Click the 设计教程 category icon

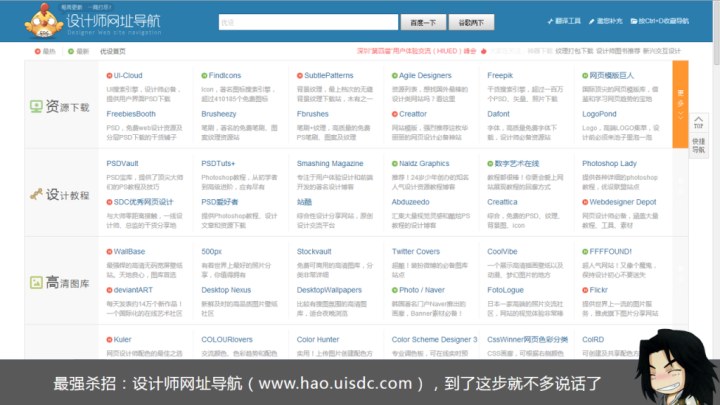pos(36,195)
